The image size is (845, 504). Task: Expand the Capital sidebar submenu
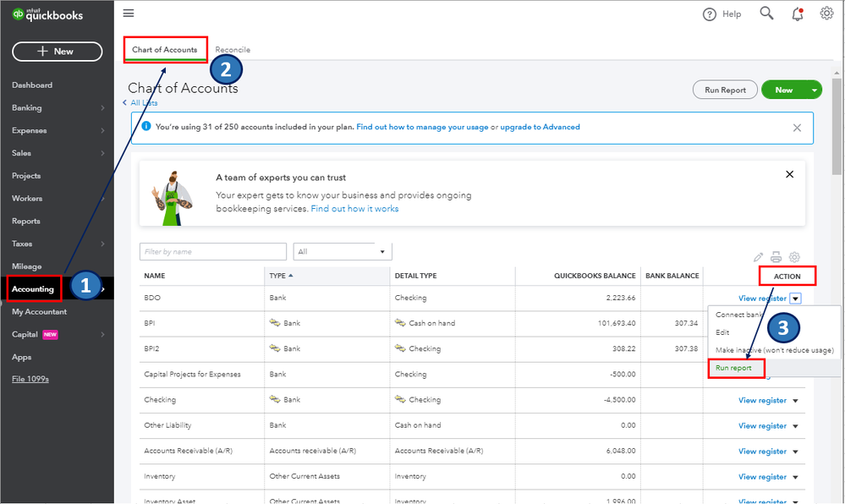coord(102,335)
